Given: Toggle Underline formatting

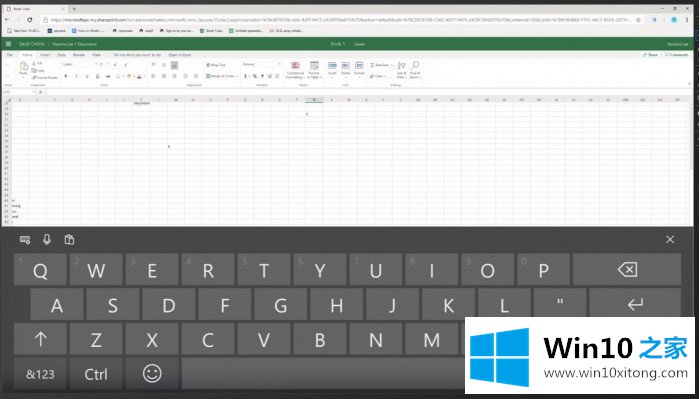Looking at the screenshot, I should click(x=87, y=76).
